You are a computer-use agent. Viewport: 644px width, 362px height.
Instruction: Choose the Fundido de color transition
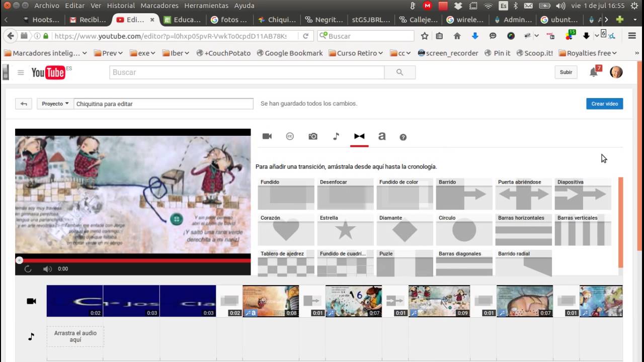tap(405, 194)
